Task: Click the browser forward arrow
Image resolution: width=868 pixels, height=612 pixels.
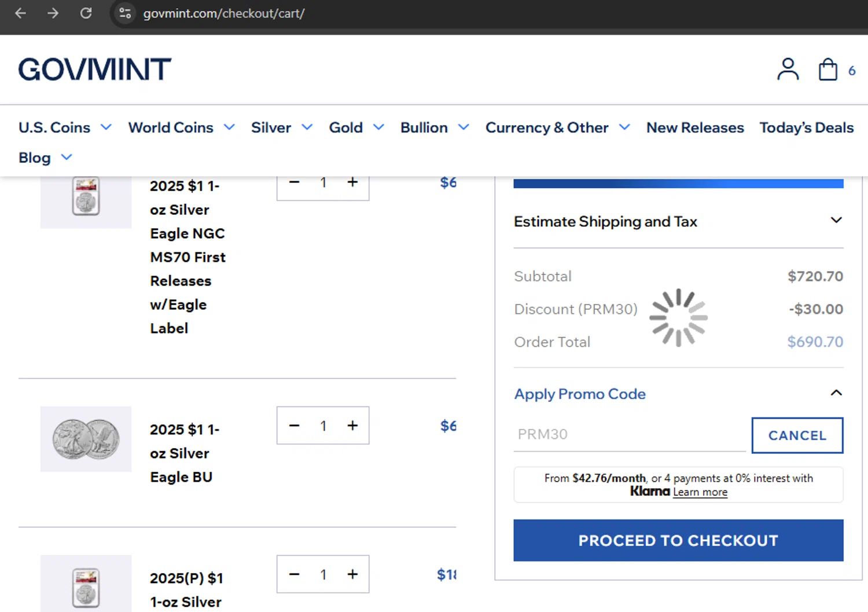Action: point(53,13)
